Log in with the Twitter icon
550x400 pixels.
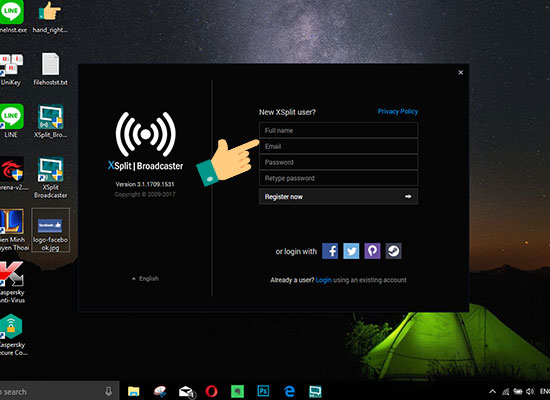click(x=351, y=251)
